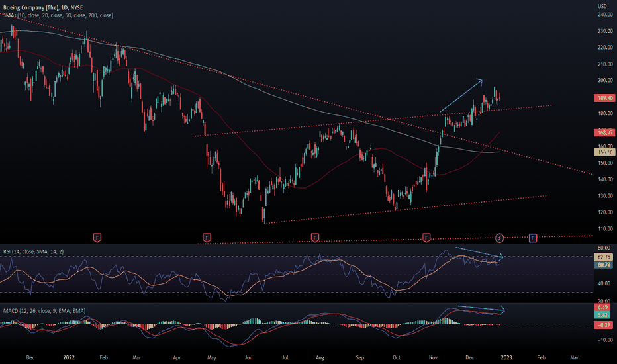This screenshot has width=617, height=364.
Task: Click the 140.00 price axis label
Action: (605, 179)
